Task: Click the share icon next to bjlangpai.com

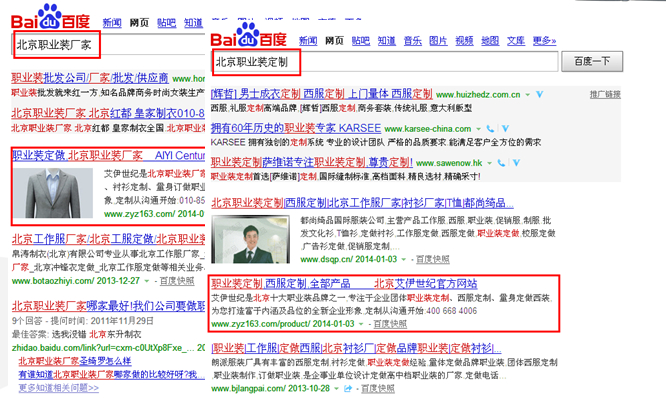Action: click(348, 388)
